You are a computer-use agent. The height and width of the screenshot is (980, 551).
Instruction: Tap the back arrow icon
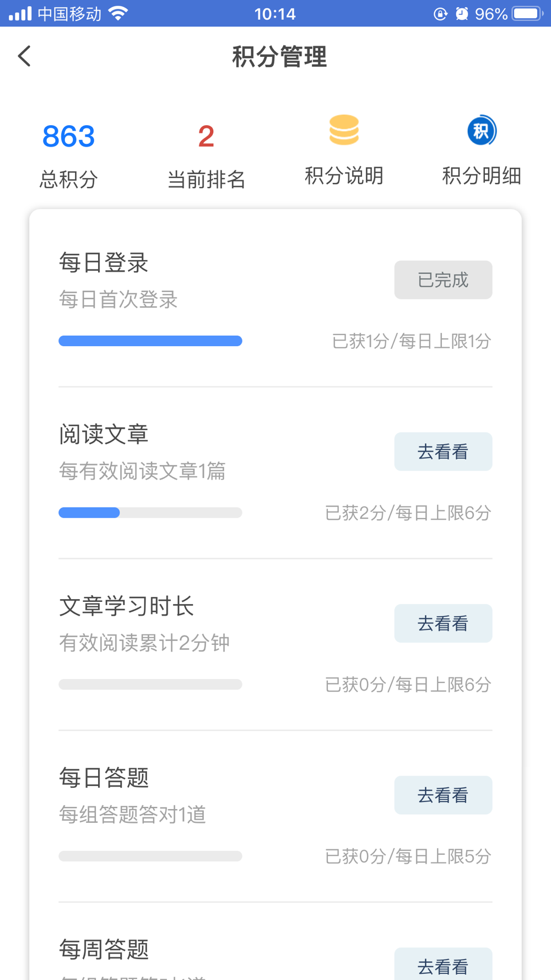[24, 56]
